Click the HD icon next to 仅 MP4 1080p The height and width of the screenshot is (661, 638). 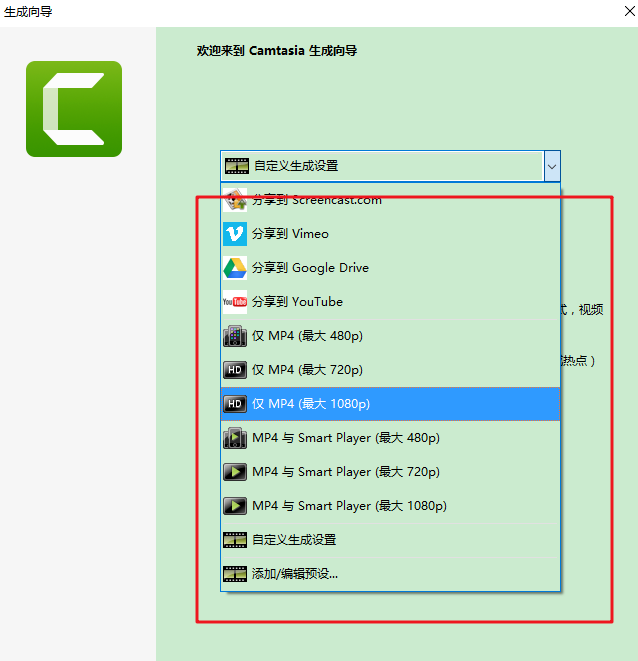[x=235, y=404]
